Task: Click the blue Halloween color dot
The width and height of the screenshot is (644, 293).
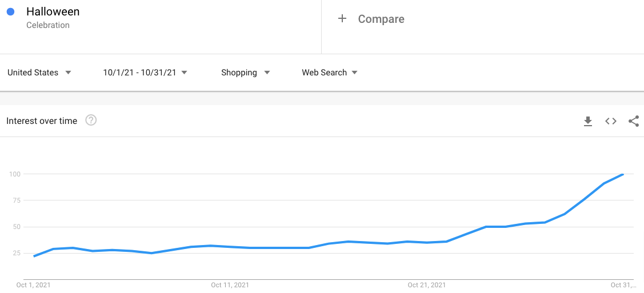Action: coord(11,12)
